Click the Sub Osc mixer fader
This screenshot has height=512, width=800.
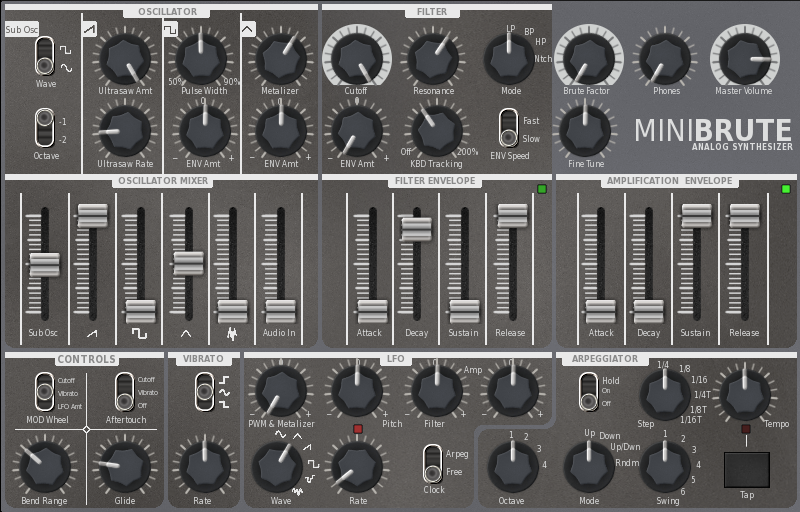pyautogui.click(x=44, y=265)
